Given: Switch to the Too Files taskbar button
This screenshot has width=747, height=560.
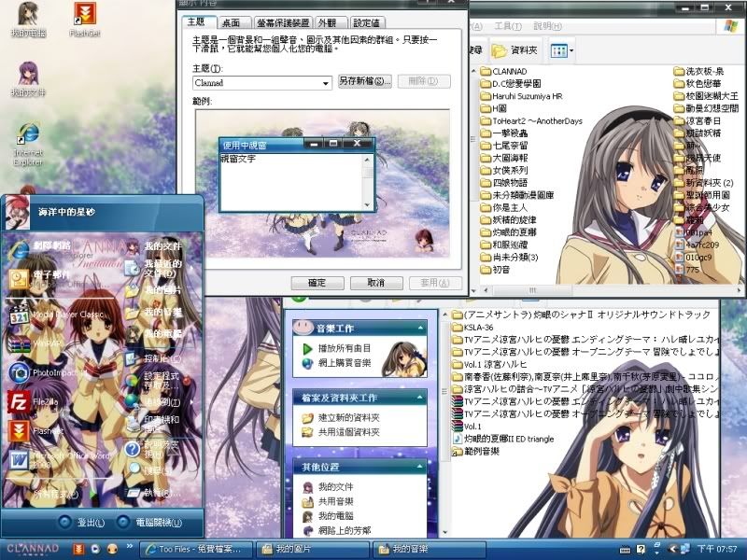Looking at the screenshot, I should pyautogui.click(x=195, y=549).
